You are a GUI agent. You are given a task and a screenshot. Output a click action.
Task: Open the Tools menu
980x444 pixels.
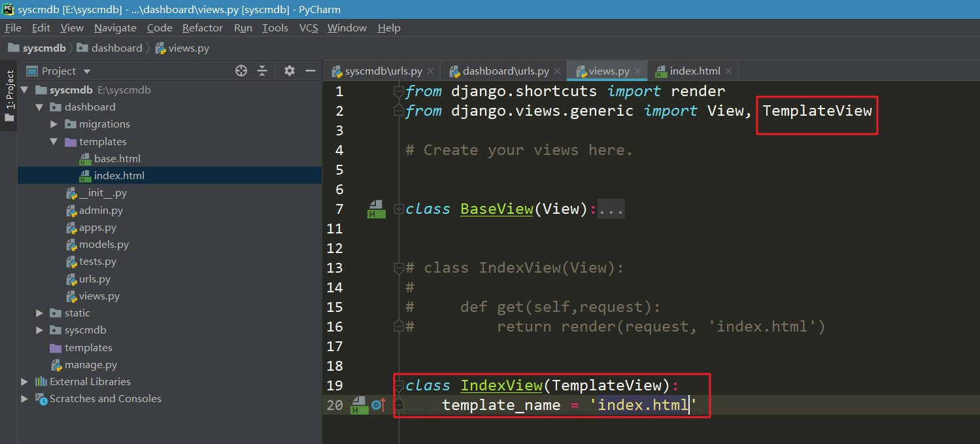click(x=275, y=27)
